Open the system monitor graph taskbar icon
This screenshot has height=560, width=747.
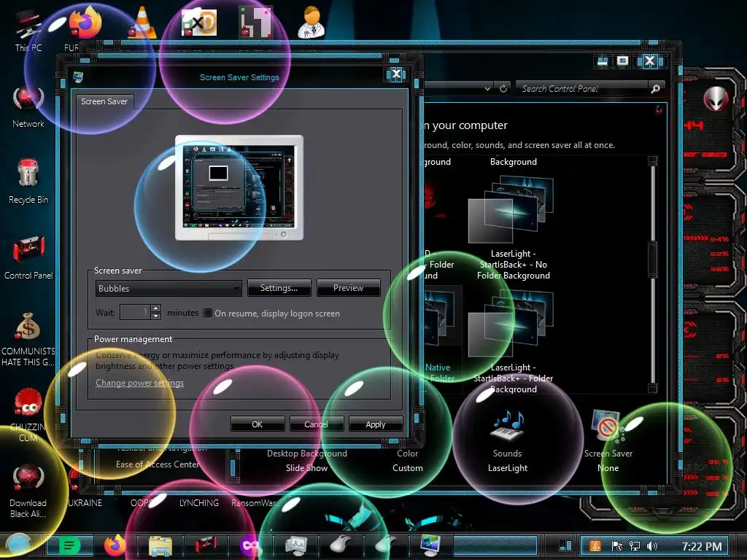pyautogui.click(x=295, y=545)
